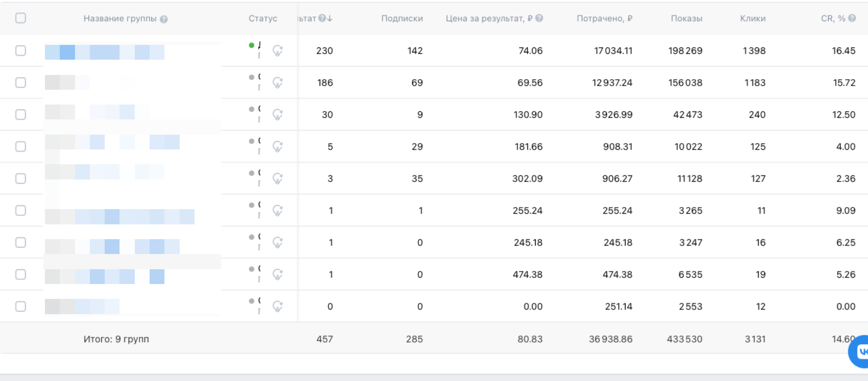Click green active status dot in first row
Viewport: 868px width, 381px height.
tap(252, 45)
